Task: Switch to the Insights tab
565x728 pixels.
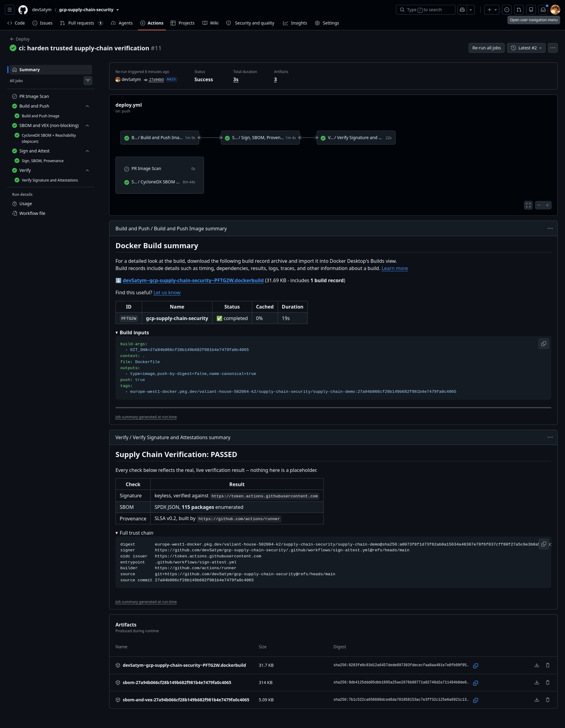Action: (x=295, y=23)
